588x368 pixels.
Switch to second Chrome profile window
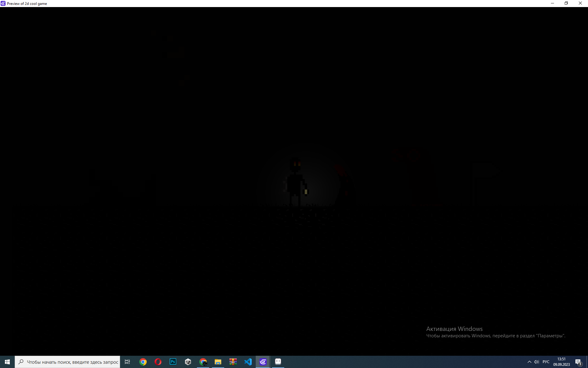tap(203, 362)
